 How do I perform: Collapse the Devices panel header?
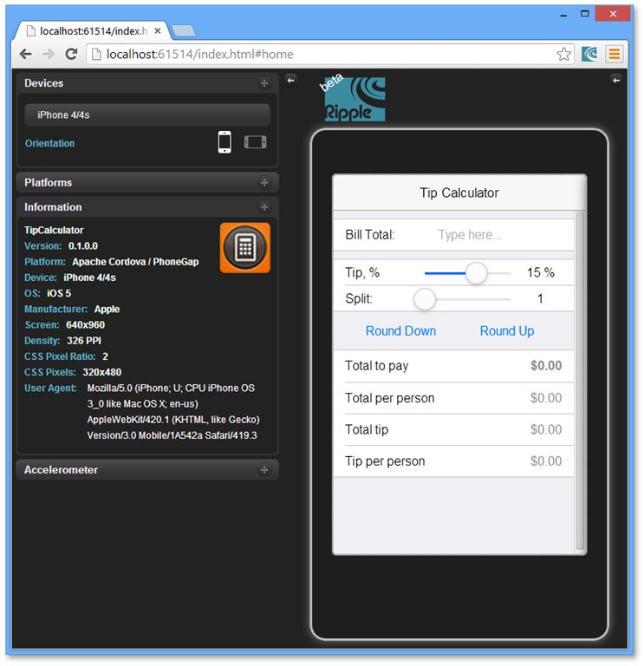coord(147,83)
